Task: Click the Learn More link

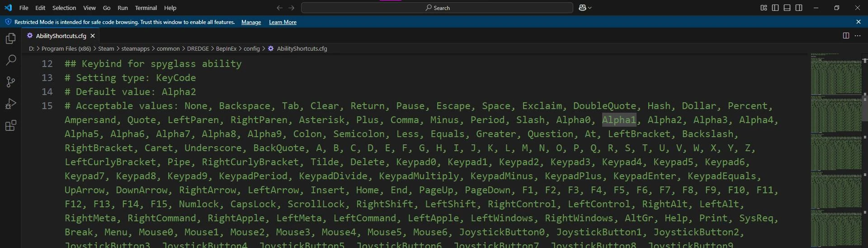Action: [283, 22]
